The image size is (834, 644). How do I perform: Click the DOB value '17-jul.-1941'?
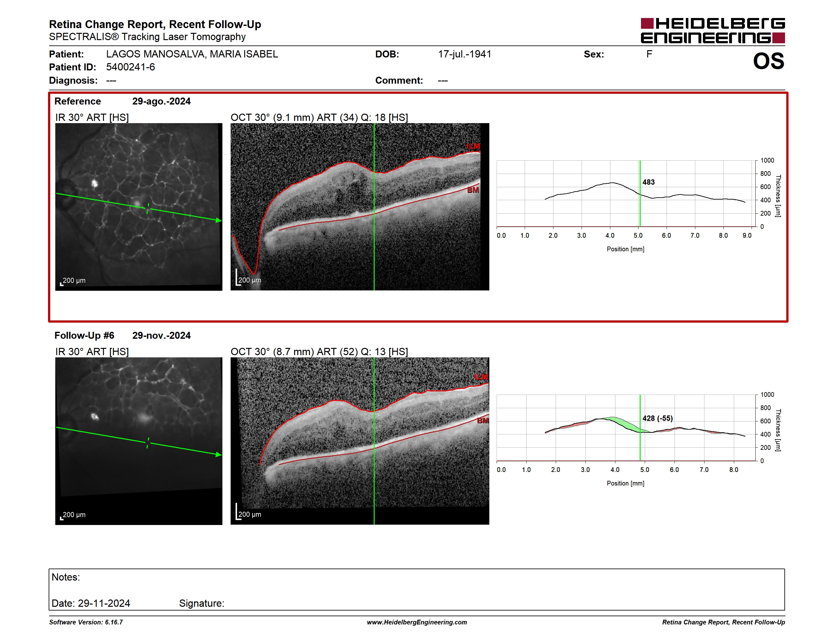(464, 54)
